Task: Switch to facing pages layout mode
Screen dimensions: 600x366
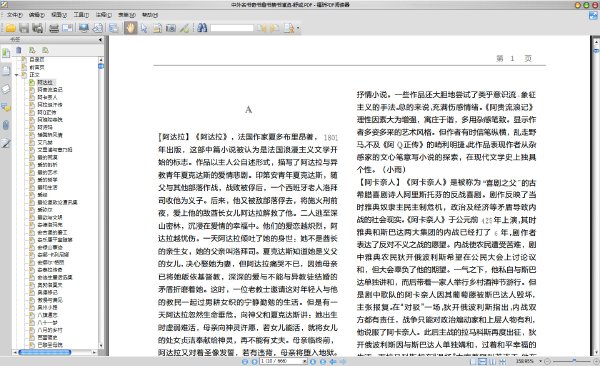Action: tap(492, 361)
